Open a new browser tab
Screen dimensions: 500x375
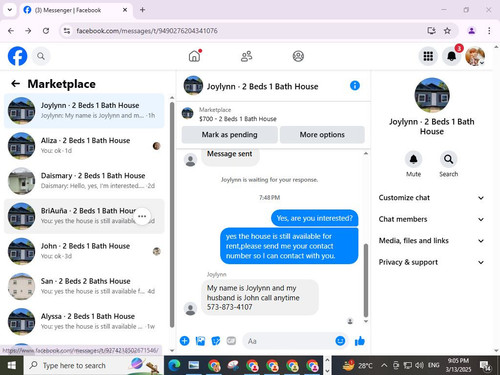[142, 10]
